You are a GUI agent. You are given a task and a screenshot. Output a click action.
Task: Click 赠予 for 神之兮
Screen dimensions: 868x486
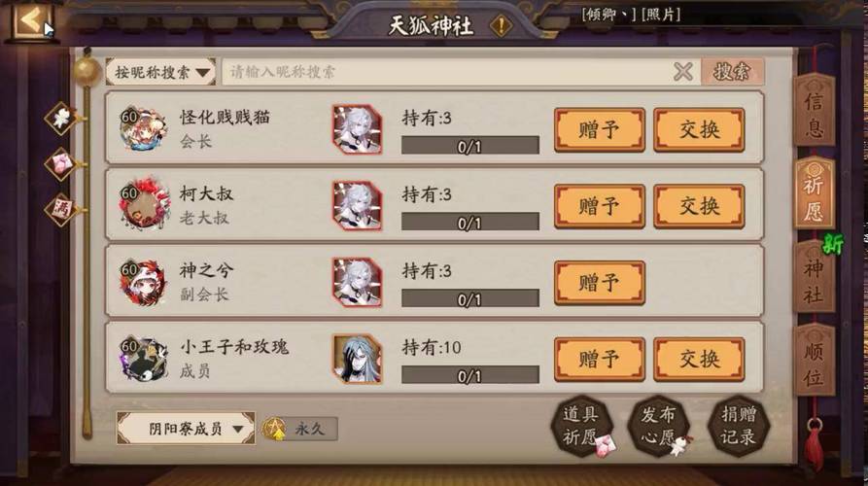pyautogui.click(x=600, y=283)
